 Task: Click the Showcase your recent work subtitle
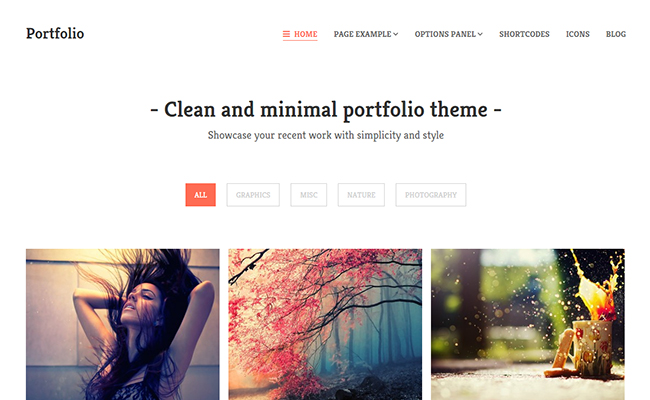(x=326, y=136)
